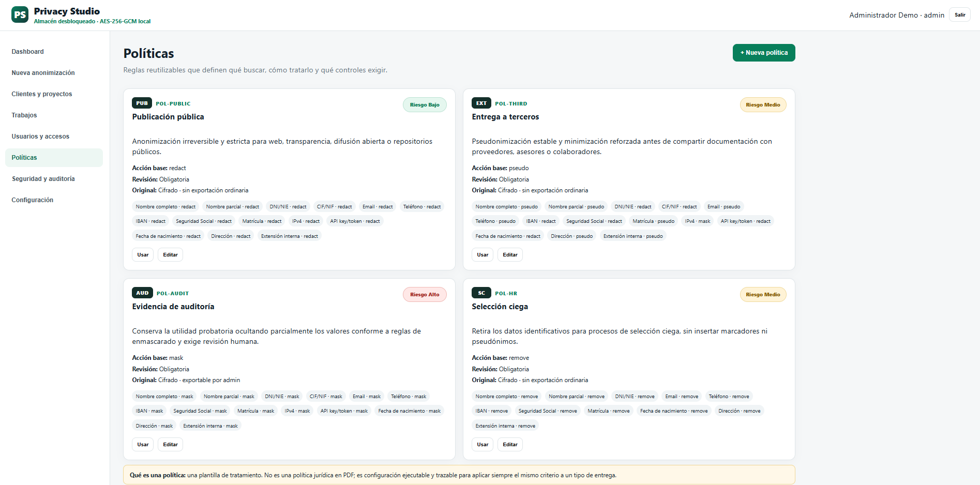Click the 'API key/token · mask' chip
Viewport: 980px width, 485px height.
pyautogui.click(x=344, y=411)
